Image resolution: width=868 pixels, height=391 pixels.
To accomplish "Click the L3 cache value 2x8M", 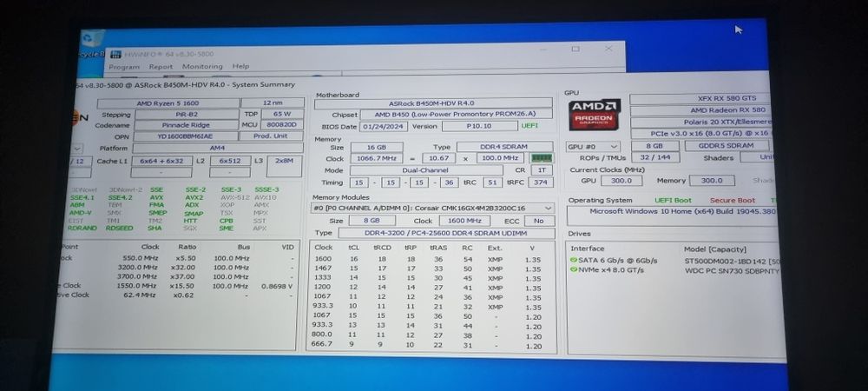I will [285, 161].
